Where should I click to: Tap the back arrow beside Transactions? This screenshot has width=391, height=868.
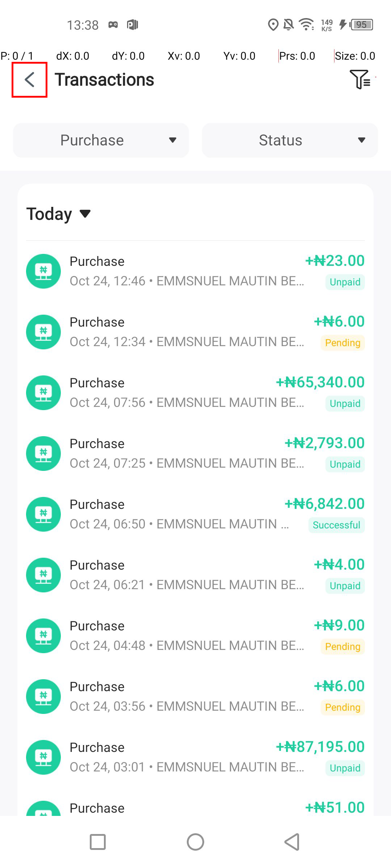point(29,80)
